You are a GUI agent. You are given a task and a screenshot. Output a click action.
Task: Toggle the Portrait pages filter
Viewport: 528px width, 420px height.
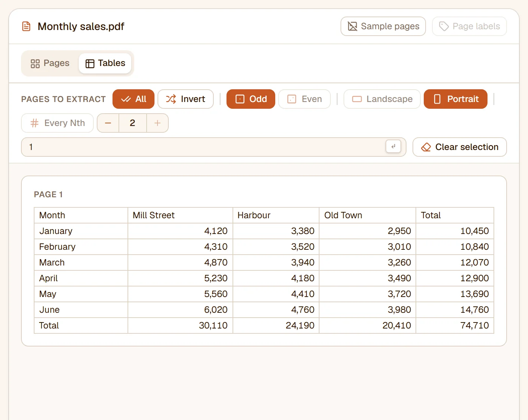[456, 99]
